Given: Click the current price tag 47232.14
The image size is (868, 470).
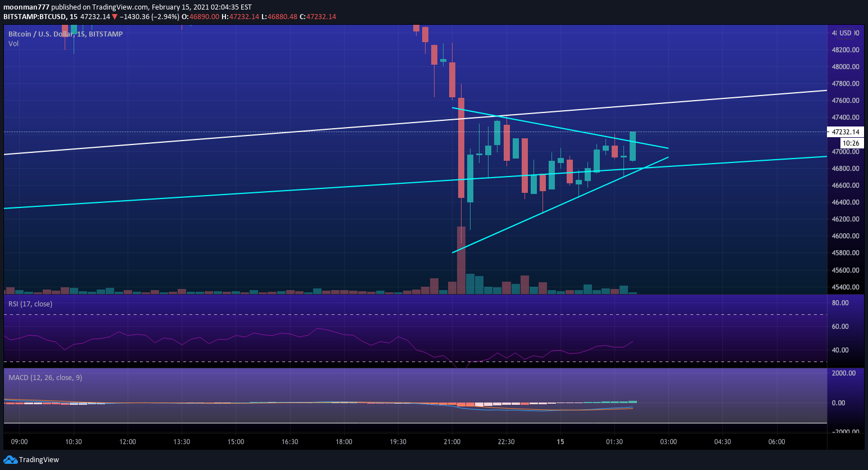Looking at the screenshot, I should tap(846, 132).
